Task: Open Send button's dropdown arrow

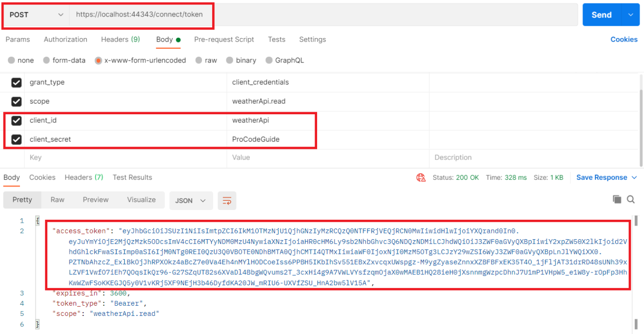Action: 630,15
